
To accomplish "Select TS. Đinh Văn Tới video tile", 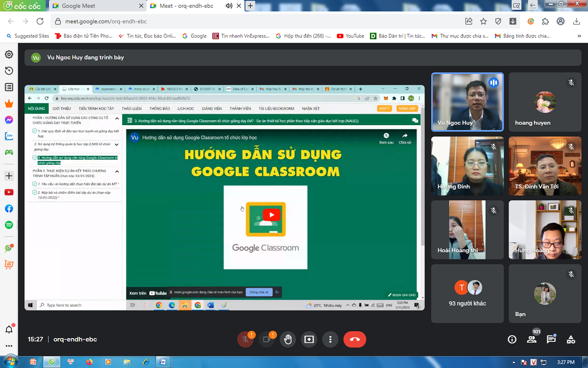I will click(545, 166).
